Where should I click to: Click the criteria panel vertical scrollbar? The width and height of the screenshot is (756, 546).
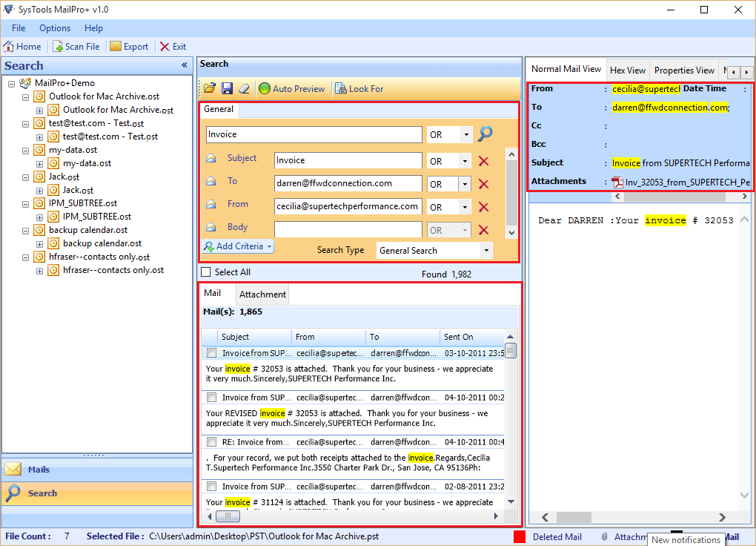coord(511,193)
